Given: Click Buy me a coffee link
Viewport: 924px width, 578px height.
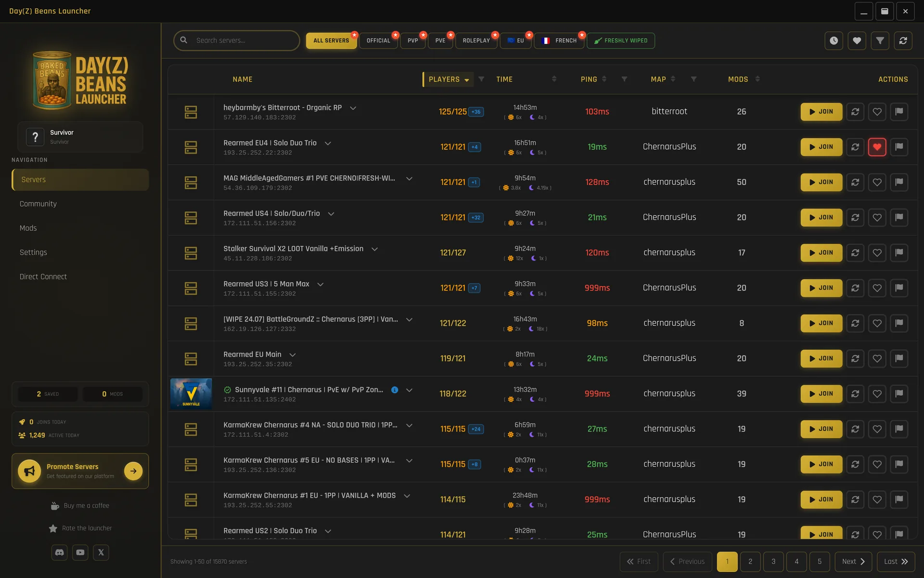Looking at the screenshot, I should 80,506.
